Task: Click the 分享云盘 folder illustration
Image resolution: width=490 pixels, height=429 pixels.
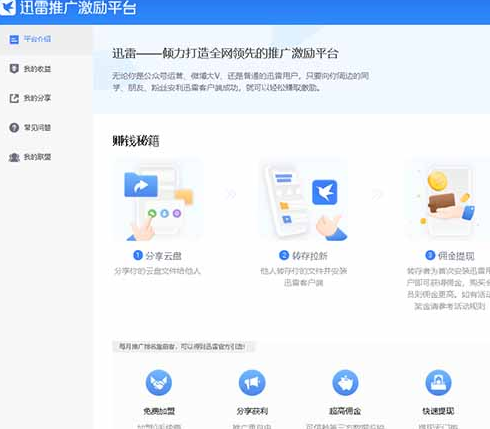Action: (x=158, y=200)
